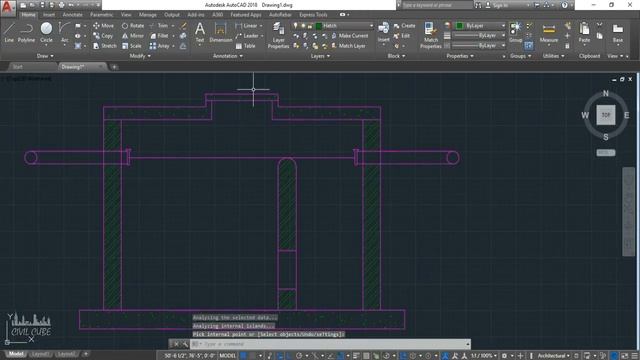Select the Polyline tool
This screenshot has height=360, width=640.
point(26,33)
